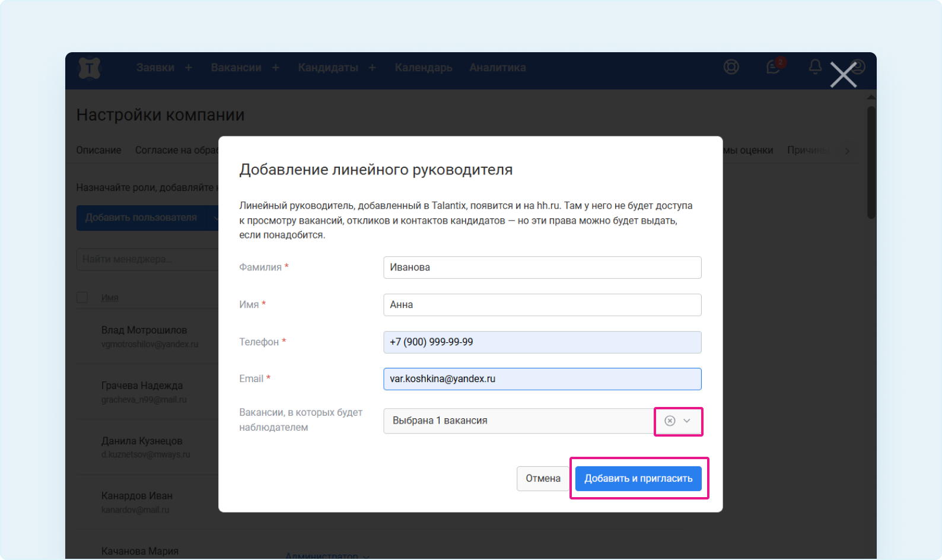This screenshot has width=942, height=560.
Task: Clear the selected vacancy with the X icon
Action: [670, 421]
